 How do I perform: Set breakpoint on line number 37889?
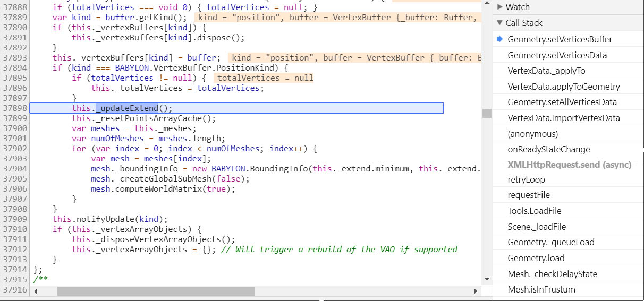pyautogui.click(x=15, y=18)
